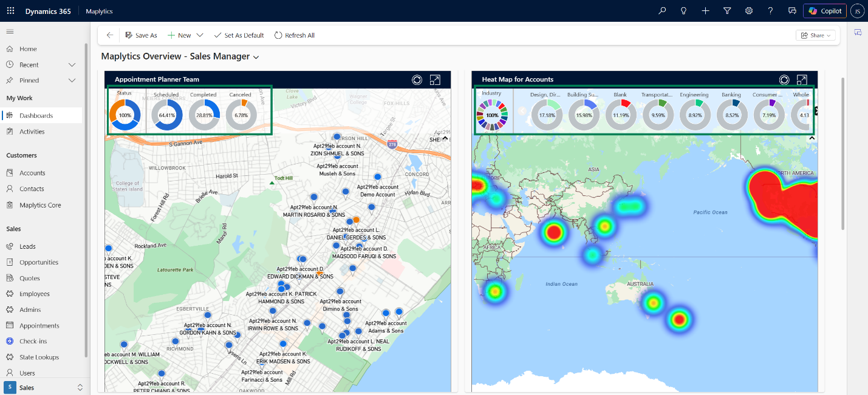Select the Transportat... 9.59% donut
The height and width of the screenshot is (395, 868).
tap(658, 115)
